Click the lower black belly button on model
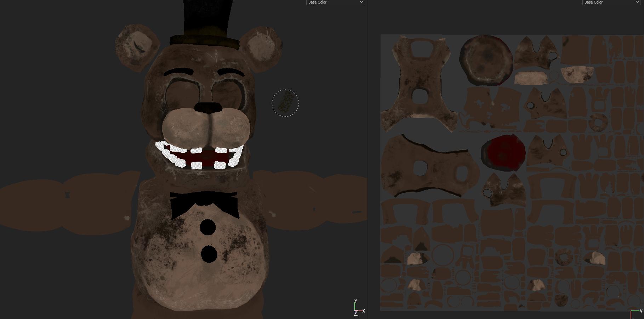Screen dimensions: 644x319 point(209,254)
